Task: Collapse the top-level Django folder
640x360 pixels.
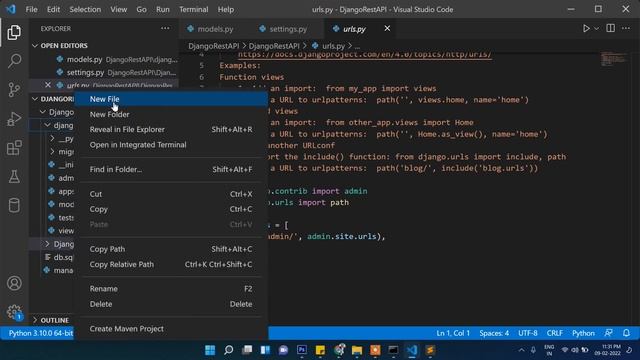Action: tap(42, 112)
